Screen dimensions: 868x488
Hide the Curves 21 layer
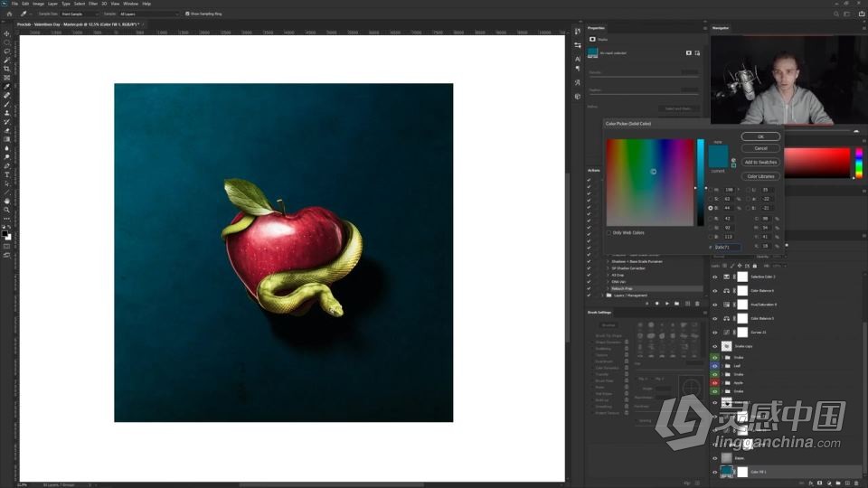[714, 333]
